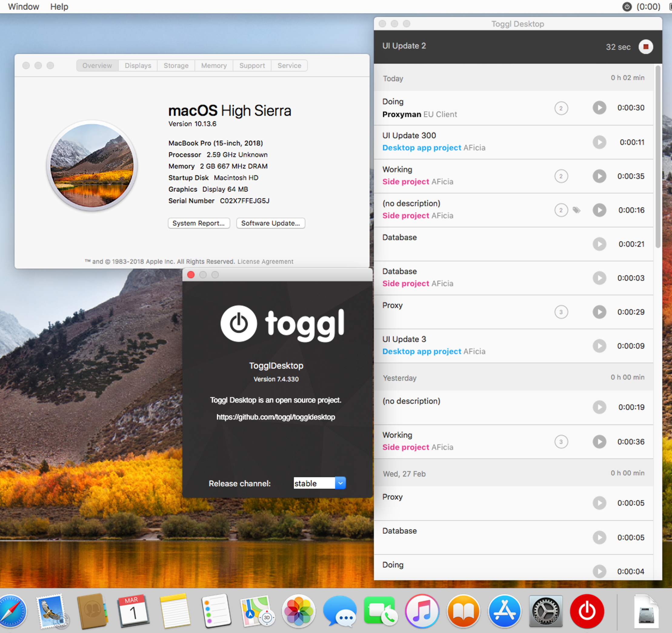672x633 pixels.
Task: Click the red Toggl Desktop Dock icon
Action: tap(587, 612)
